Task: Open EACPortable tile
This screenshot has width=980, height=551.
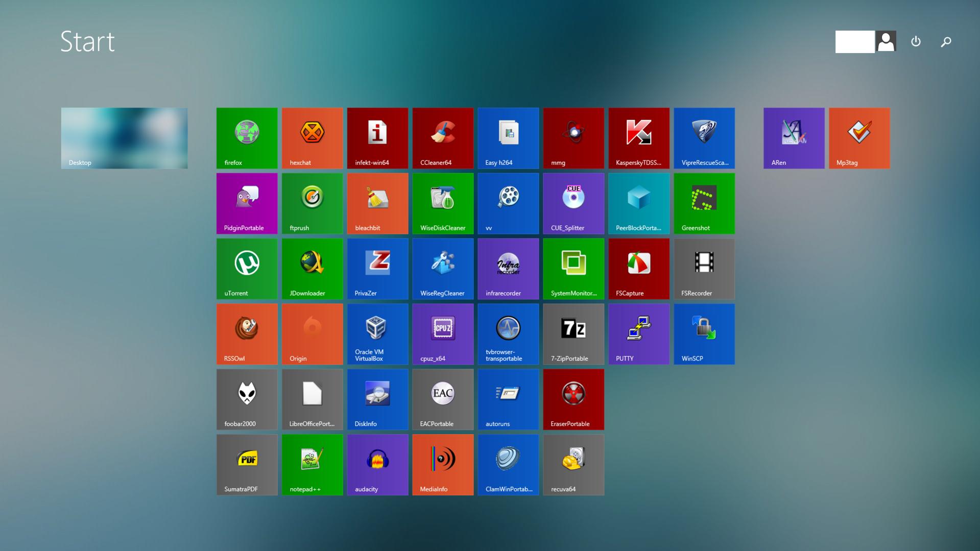Action: 443,399
